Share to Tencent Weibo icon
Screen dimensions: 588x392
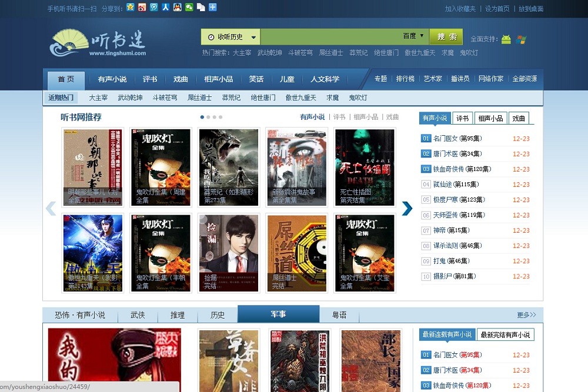tap(153, 8)
